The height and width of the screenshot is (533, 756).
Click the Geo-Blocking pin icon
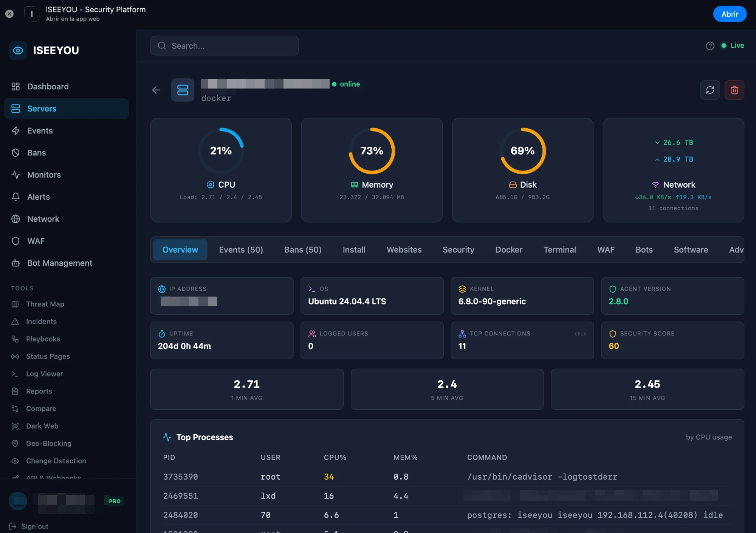point(15,443)
